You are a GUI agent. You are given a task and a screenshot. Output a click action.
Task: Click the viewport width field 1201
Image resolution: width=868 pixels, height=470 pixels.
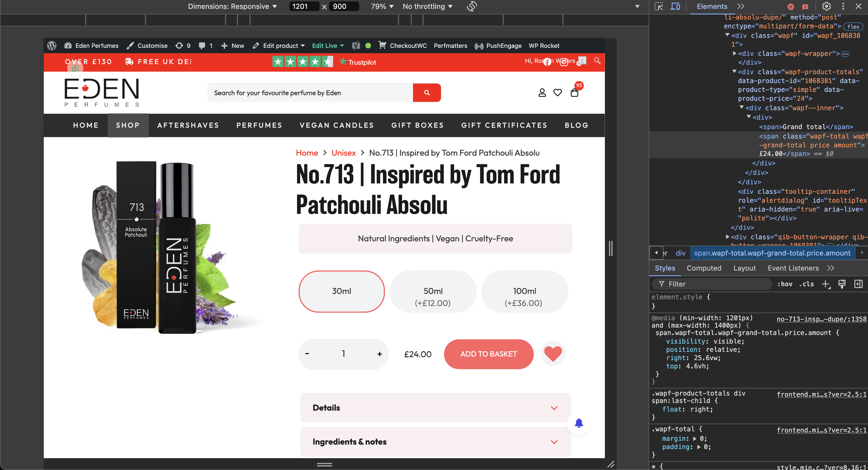pyautogui.click(x=304, y=6)
